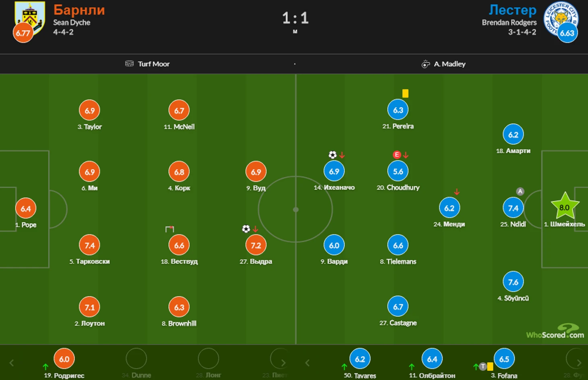Image resolution: width=588 pixels, height=380 pixels.
Task: Click Schmeichel's green star rating
Action: point(565,207)
